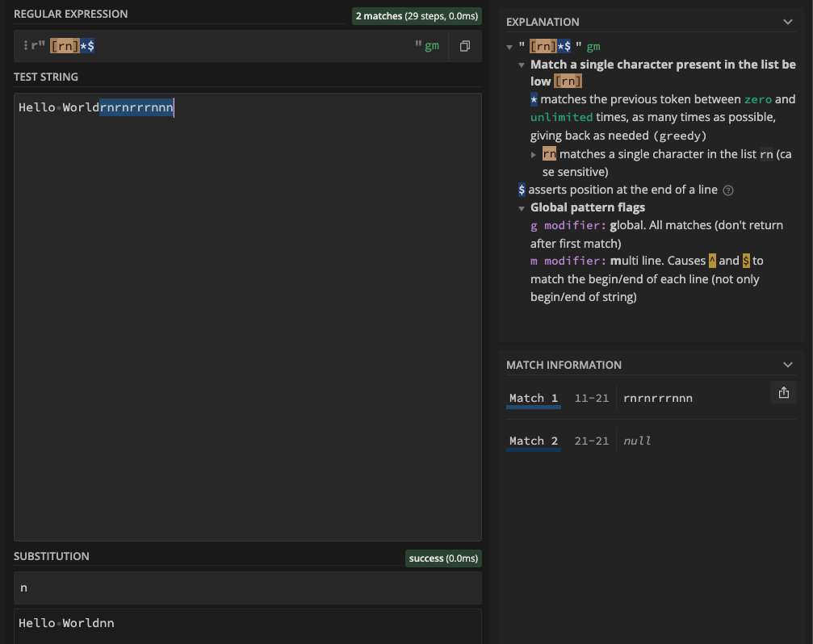
Task: Export the match information
Action: pyautogui.click(x=783, y=391)
